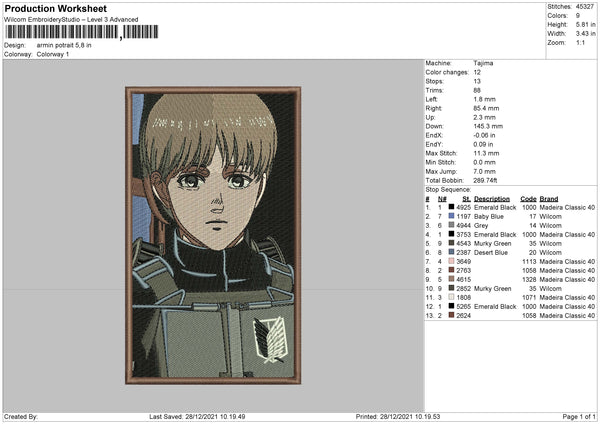Click the "Brand" column header

[549, 199]
